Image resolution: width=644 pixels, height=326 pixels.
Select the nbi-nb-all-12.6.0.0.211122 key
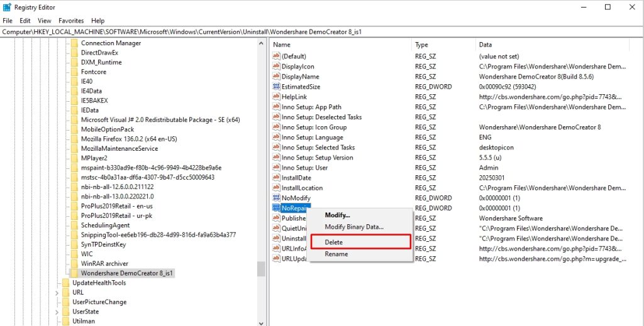click(118, 187)
